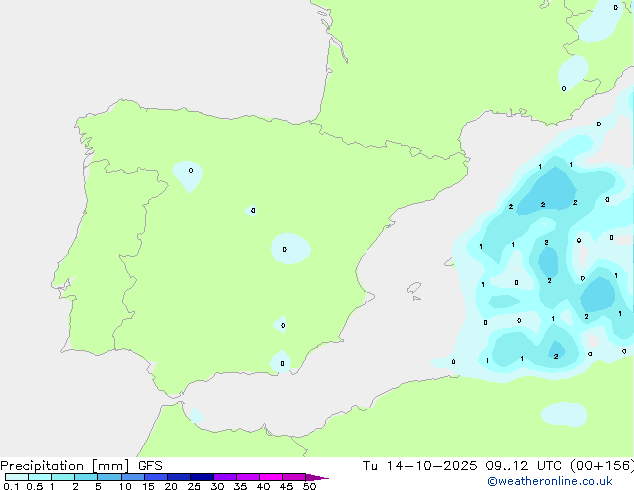
Task: Pick the magenta legend swatch between 40 and 45
Action: (x=271, y=477)
